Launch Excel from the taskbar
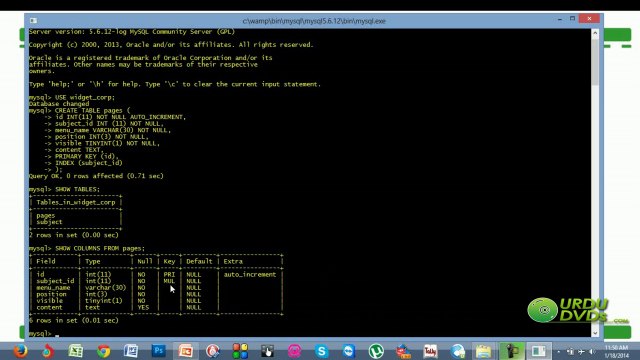 tap(76, 351)
